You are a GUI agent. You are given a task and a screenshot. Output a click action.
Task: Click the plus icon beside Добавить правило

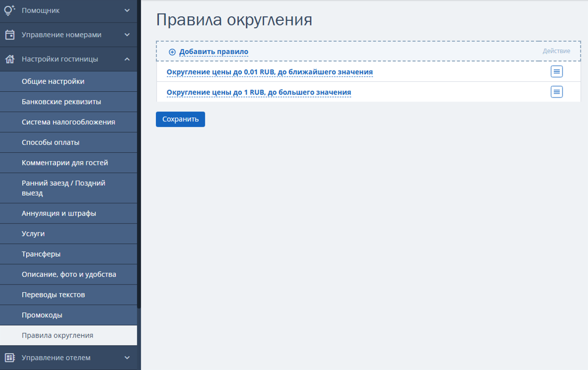(172, 52)
